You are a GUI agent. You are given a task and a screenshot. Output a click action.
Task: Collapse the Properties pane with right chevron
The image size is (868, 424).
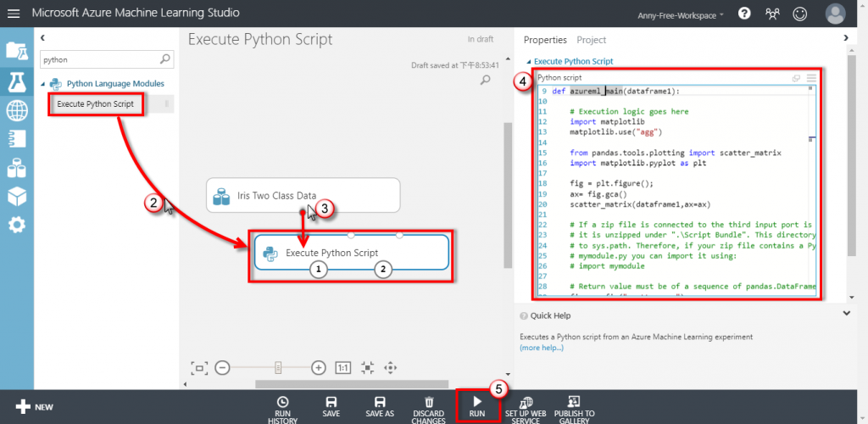click(x=845, y=37)
